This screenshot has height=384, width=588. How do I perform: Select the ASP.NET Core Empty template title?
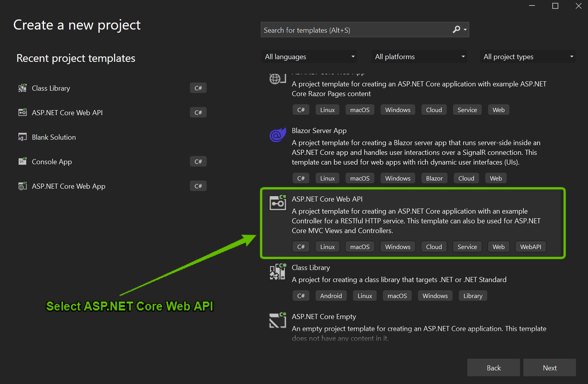(324, 317)
